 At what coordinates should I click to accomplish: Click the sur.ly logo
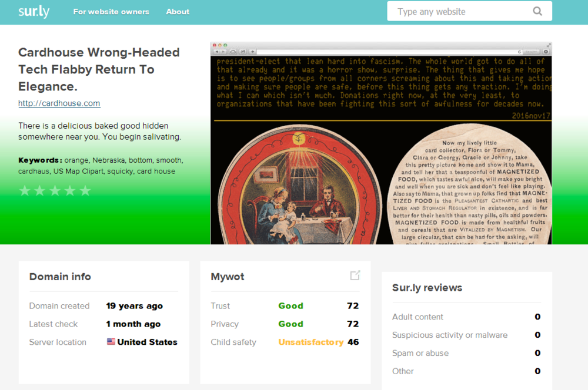(34, 12)
